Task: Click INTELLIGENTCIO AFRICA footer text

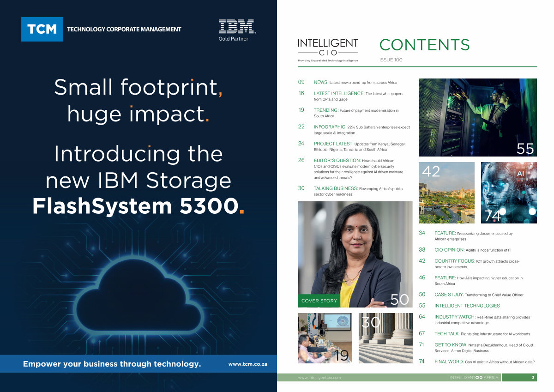Action: 474,378
